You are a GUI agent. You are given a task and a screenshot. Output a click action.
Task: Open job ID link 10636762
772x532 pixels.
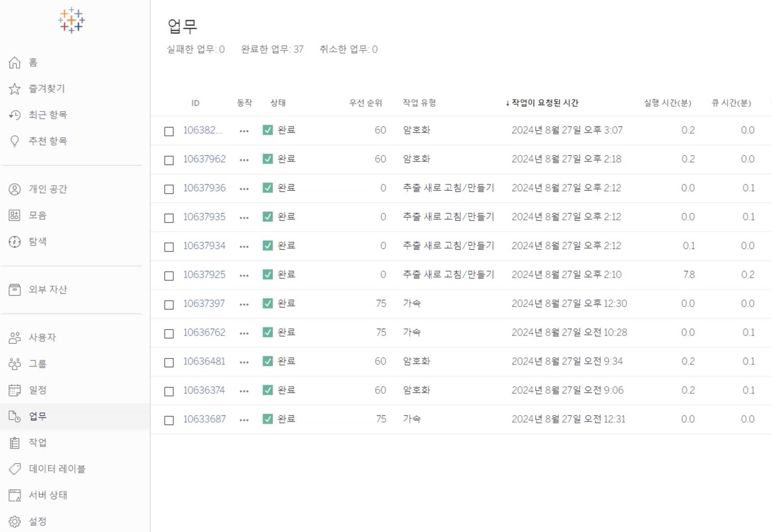point(204,332)
